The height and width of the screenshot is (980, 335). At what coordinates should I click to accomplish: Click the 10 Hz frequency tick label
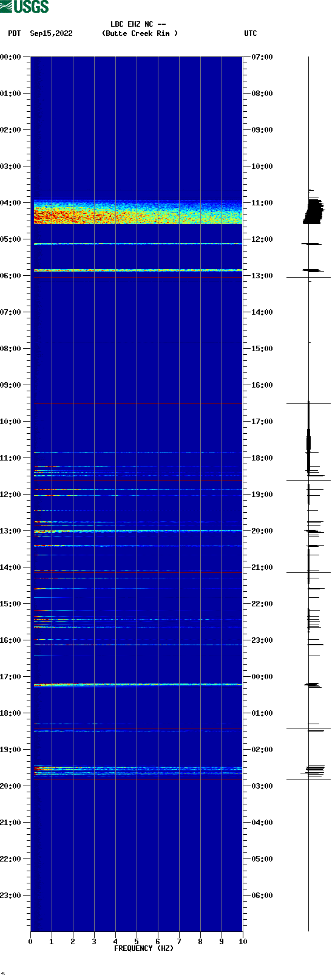point(243,942)
